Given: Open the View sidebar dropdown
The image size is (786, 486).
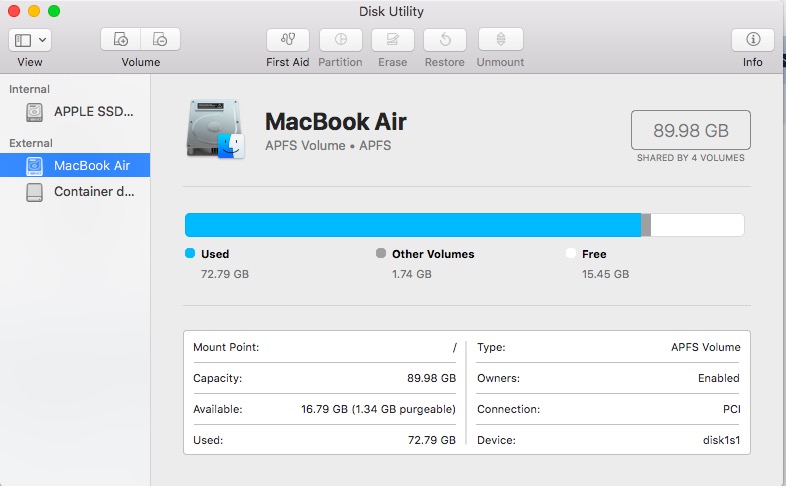Looking at the screenshot, I should click(30, 40).
